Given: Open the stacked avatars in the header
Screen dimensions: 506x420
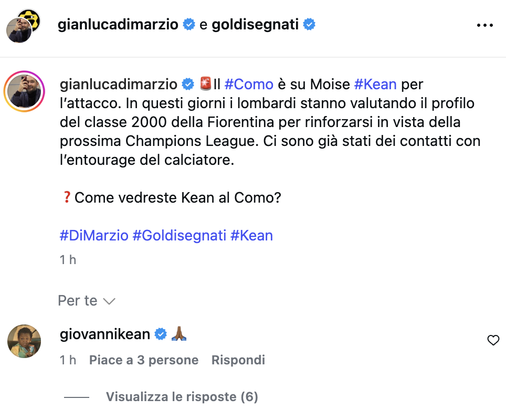Looking at the screenshot, I should [x=23, y=26].
